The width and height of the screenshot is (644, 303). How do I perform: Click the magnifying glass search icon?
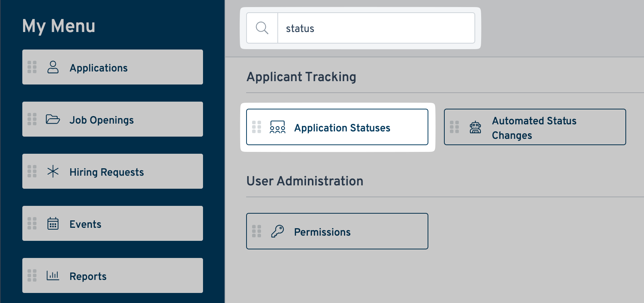coord(262,28)
